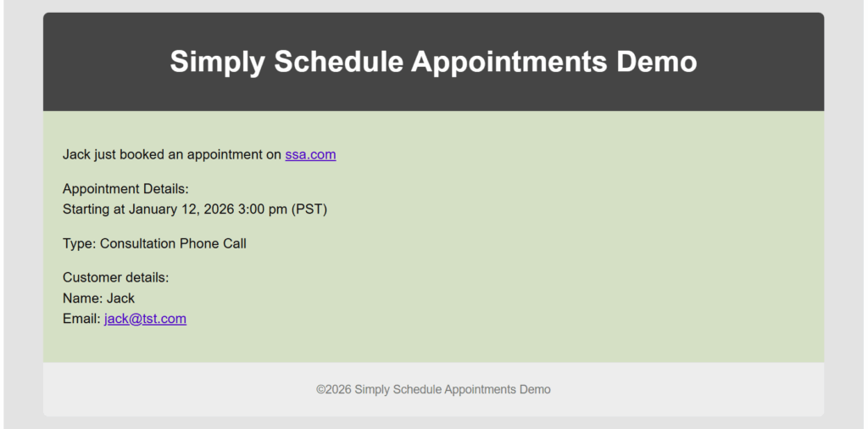Click the "Consultation Phone Call" text
Screen dimensions: 868x429
click(173, 243)
